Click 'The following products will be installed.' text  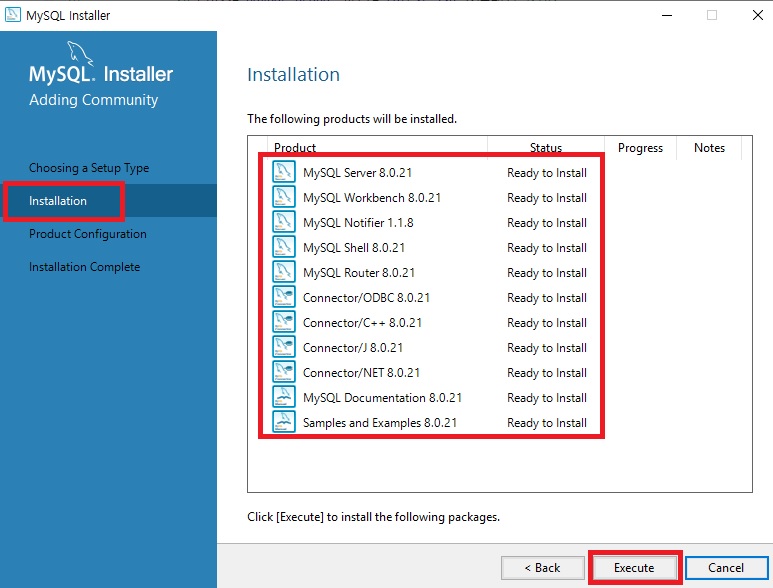point(352,119)
